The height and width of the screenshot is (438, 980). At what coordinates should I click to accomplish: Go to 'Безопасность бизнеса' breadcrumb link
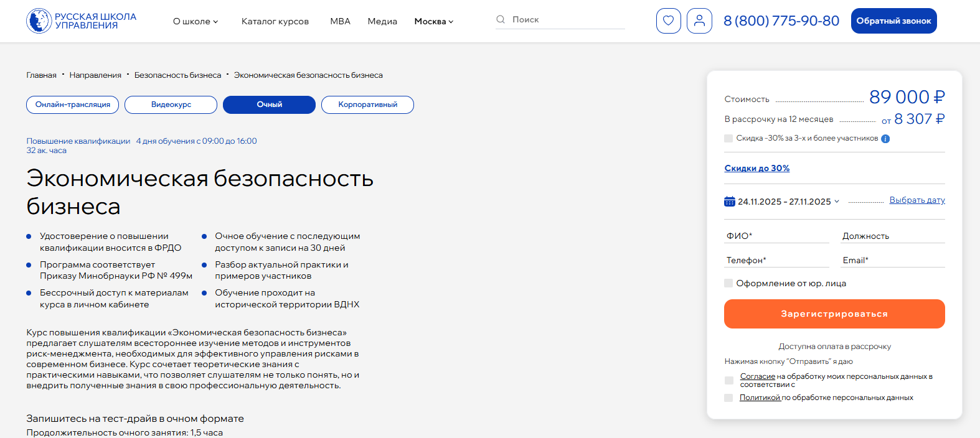[177, 75]
